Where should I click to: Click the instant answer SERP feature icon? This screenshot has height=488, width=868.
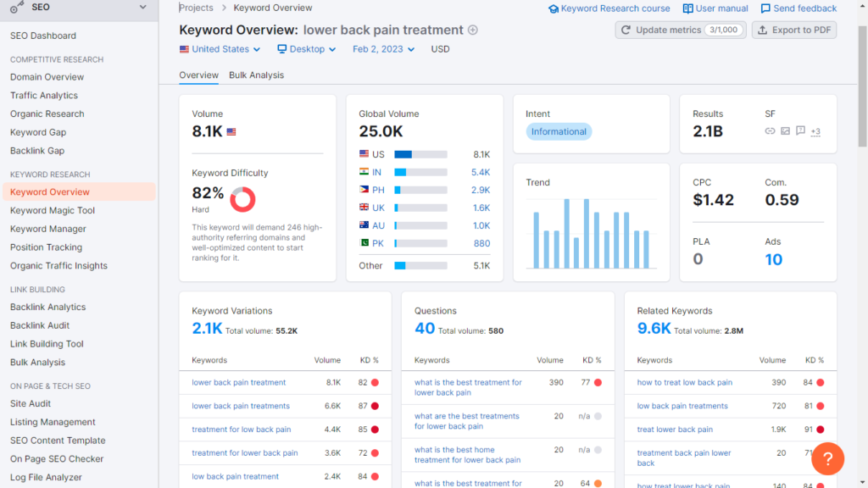pos(800,131)
